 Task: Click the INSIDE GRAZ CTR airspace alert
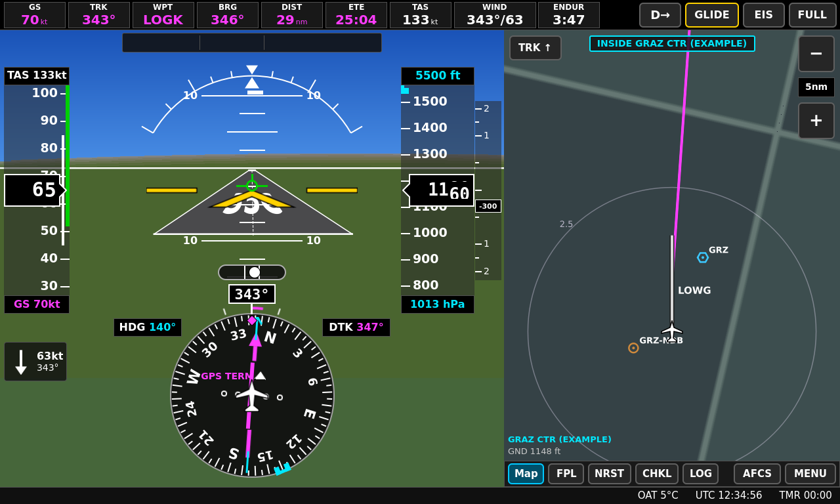tap(672, 44)
